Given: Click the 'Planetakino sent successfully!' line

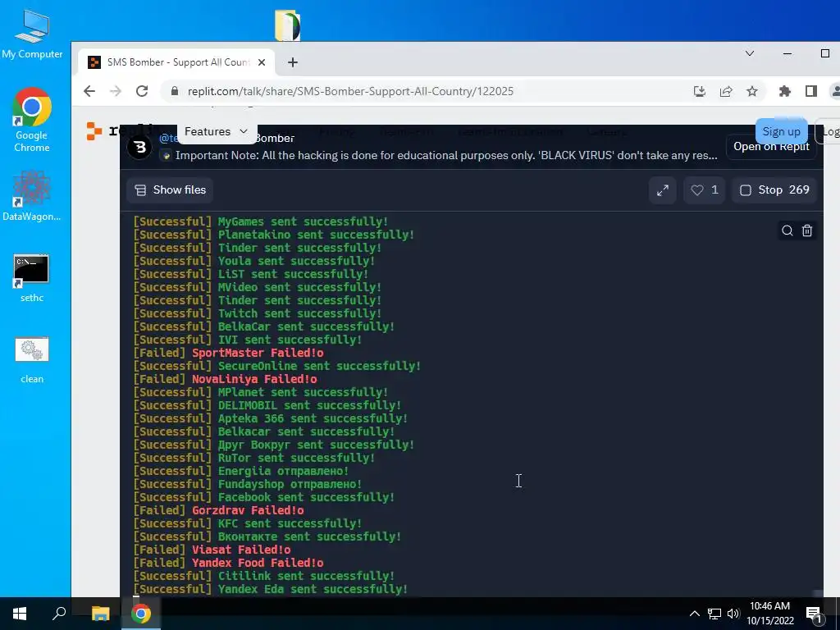Looking at the screenshot, I should (273, 235).
